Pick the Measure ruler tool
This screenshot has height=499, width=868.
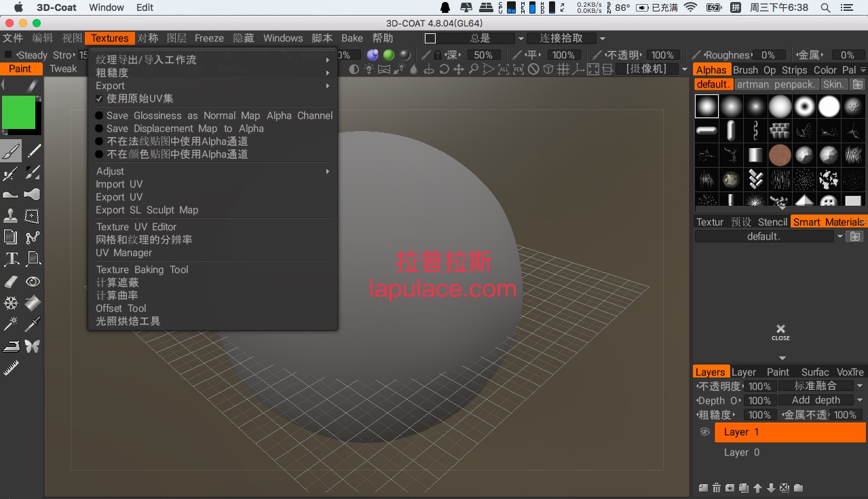point(11,368)
